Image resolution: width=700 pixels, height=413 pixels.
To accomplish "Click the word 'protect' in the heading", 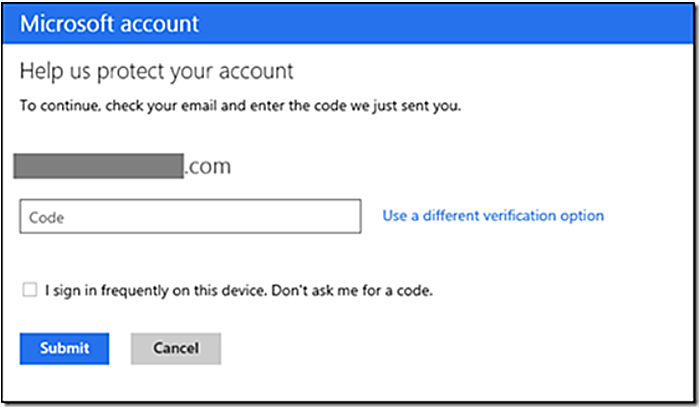I will pos(131,72).
